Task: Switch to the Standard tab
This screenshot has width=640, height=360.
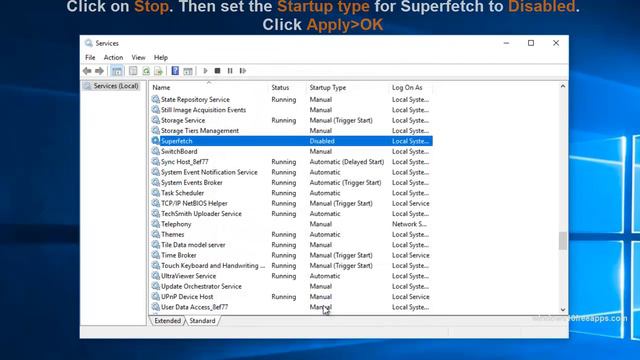Action: 202,321
